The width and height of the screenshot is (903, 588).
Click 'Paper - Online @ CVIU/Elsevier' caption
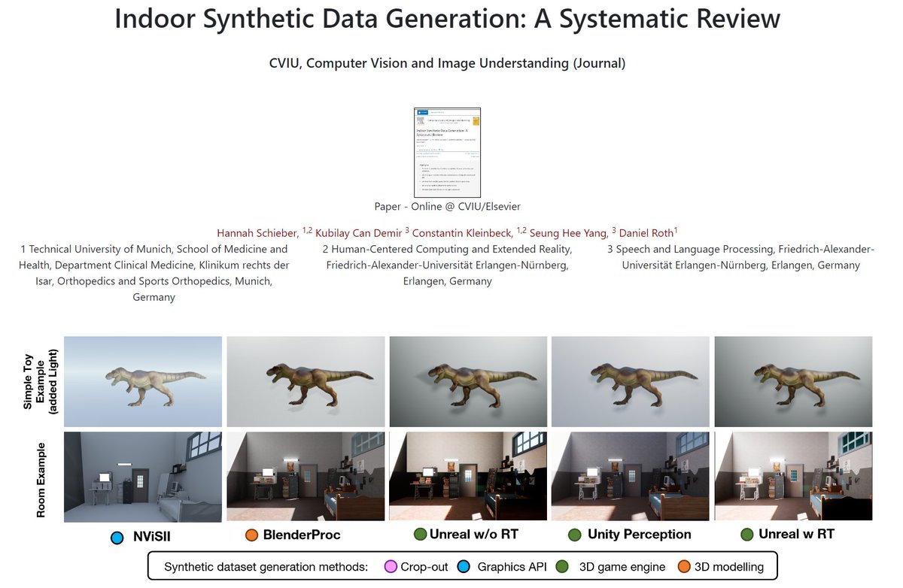coord(447,206)
